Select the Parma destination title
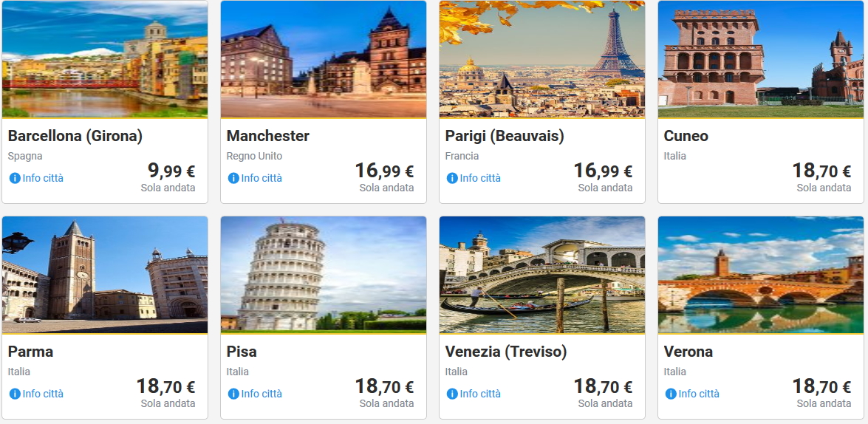The width and height of the screenshot is (868, 424). (x=30, y=352)
